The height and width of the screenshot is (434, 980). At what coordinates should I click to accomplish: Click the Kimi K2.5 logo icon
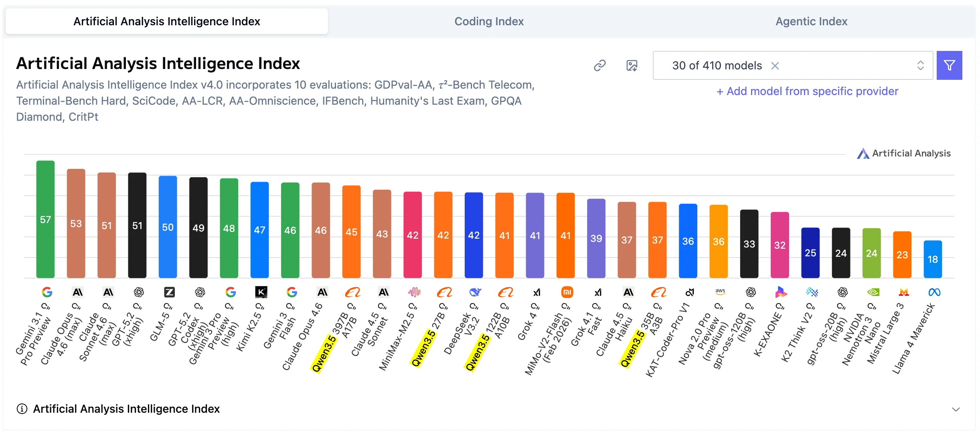click(x=261, y=292)
